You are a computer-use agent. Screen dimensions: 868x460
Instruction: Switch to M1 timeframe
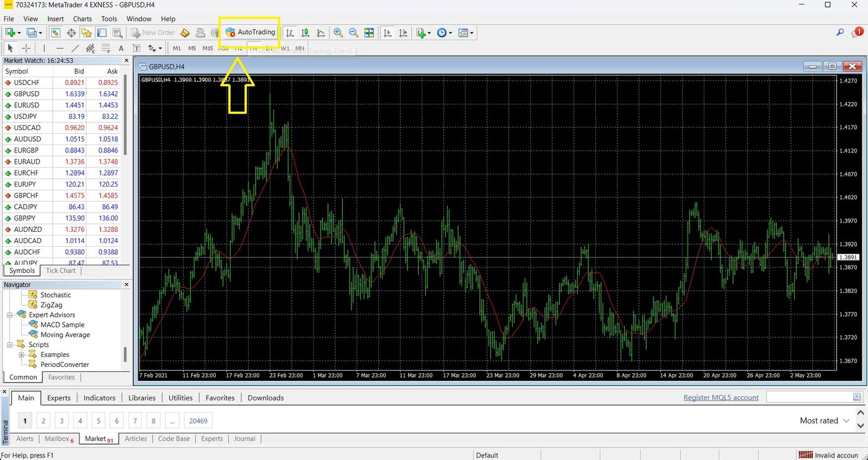[177, 48]
